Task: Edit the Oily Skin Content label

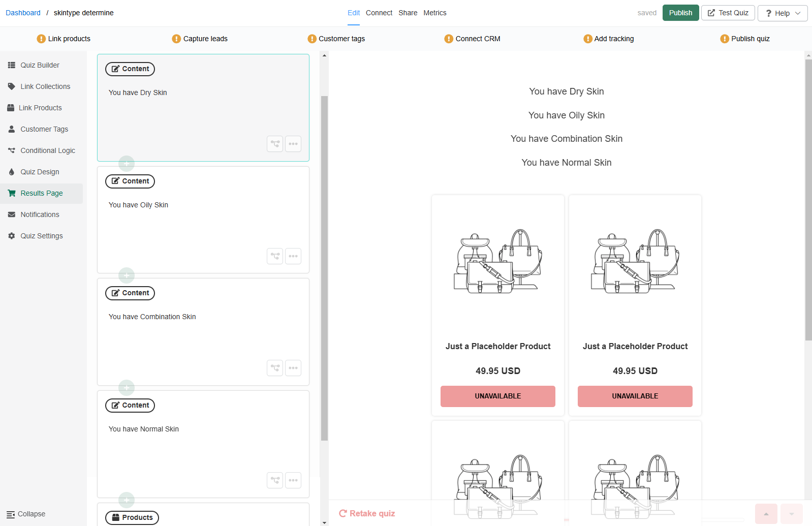Action: (130, 181)
